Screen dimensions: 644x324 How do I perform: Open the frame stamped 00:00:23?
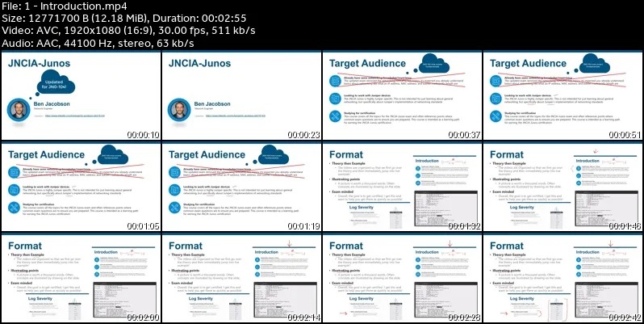pyautogui.click(x=241, y=95)
